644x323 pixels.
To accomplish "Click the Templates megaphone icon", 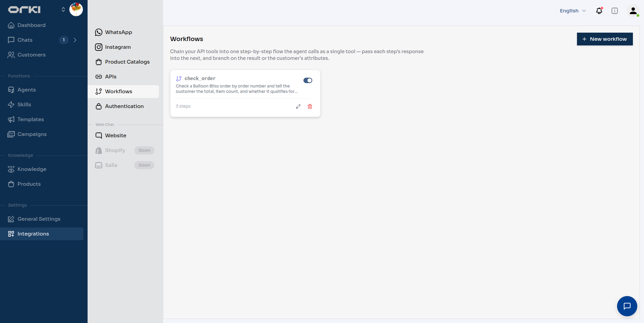I will tap(11, 119).
